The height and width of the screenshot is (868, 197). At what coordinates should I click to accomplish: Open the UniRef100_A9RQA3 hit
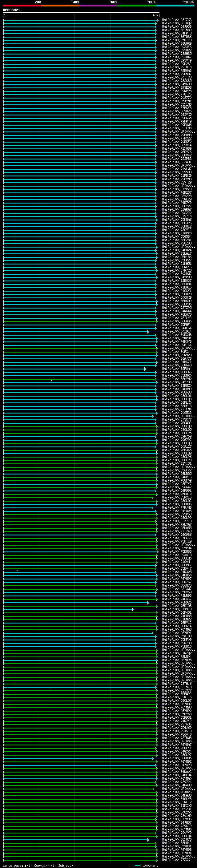pyautogui.click(x=177, y=71)
